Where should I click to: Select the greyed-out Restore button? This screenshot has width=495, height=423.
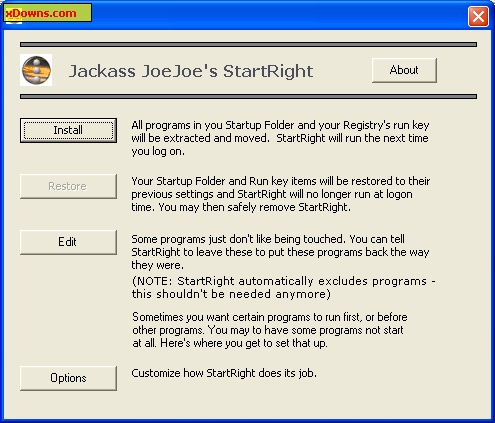click(x=68, y=186)
